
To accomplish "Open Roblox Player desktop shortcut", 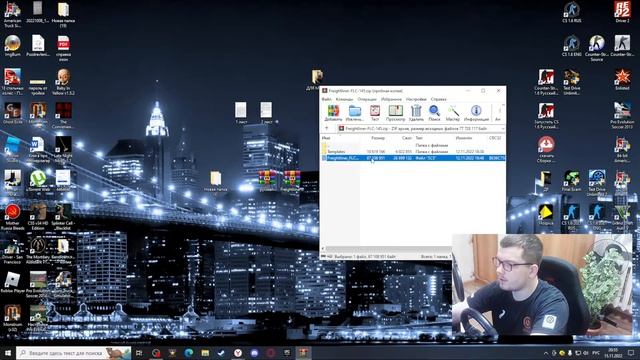I will tap(12, 282).
